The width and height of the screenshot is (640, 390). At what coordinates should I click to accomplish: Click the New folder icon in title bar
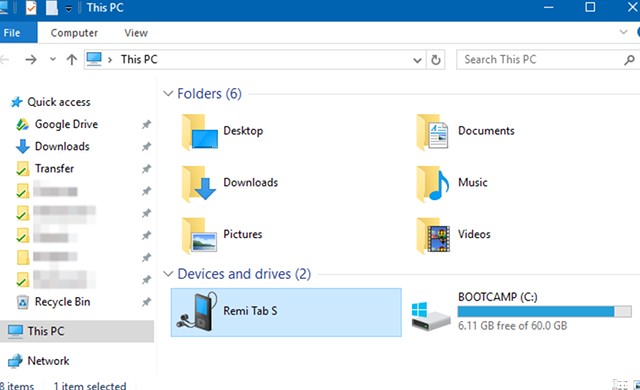tap(51, 7)
